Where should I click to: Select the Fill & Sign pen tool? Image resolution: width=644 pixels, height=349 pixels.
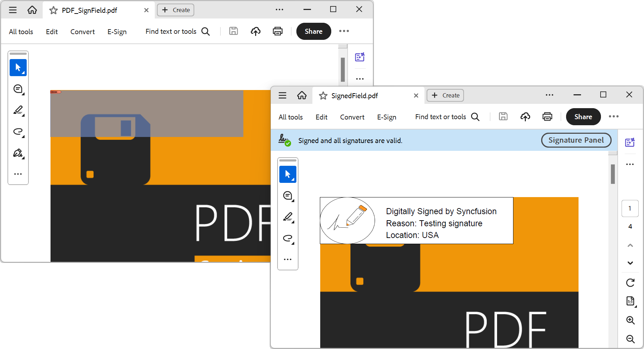pyautogui.click(x=18, y=153)
